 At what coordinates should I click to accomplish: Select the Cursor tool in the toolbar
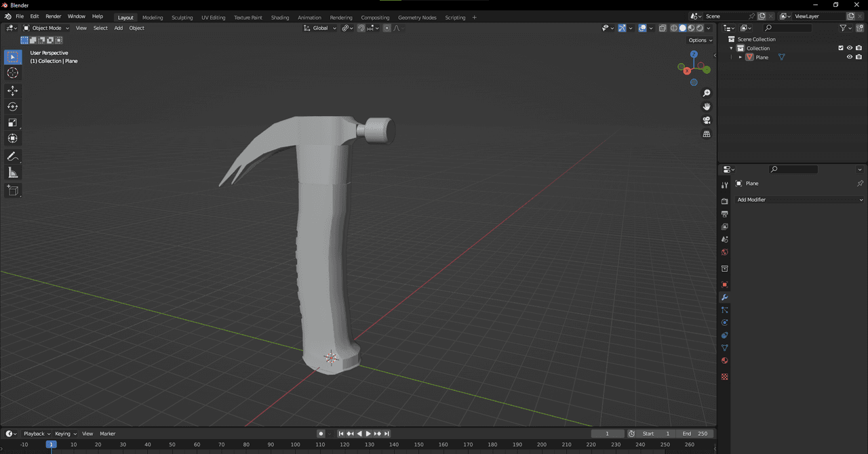point(13,73)
